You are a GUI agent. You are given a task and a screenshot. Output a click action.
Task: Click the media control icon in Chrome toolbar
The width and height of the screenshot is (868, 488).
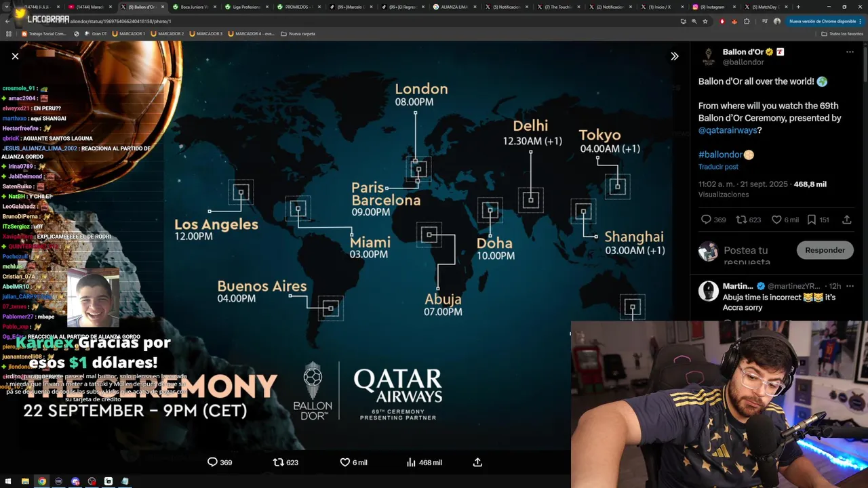pyautogui.click(x=766, y=21)
